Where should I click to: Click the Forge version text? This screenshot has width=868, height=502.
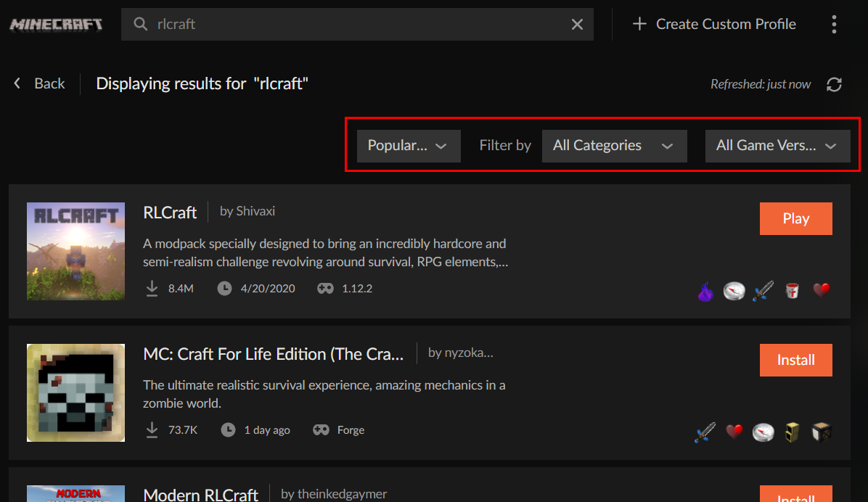pyautogui.click(x=351, y=430)
